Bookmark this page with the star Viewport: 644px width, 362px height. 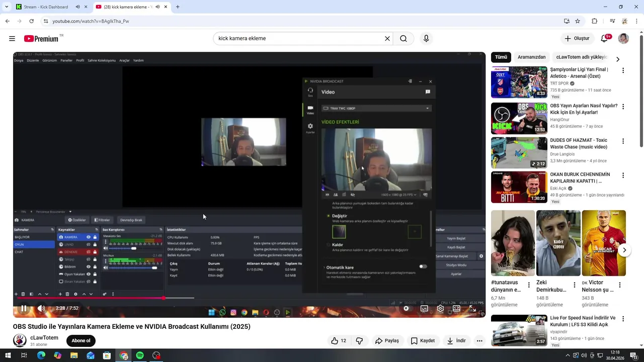[578, 21]
